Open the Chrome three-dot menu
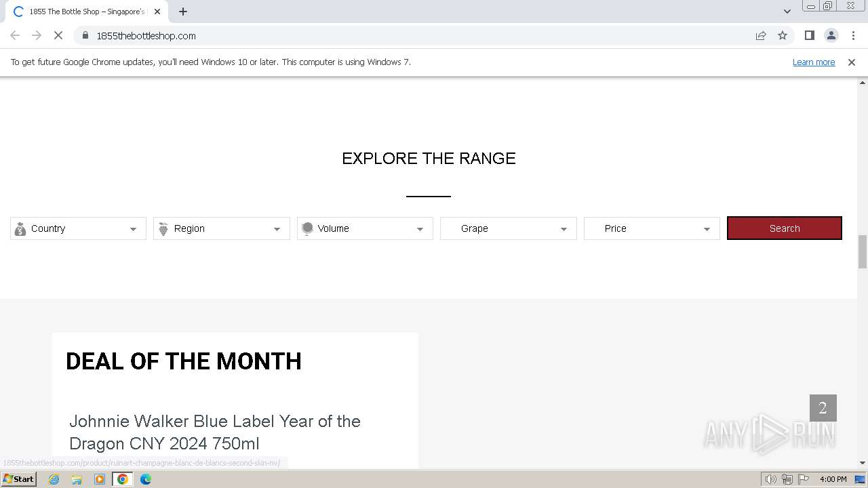The width and height of the screenshot is (868, 488). 853,36
